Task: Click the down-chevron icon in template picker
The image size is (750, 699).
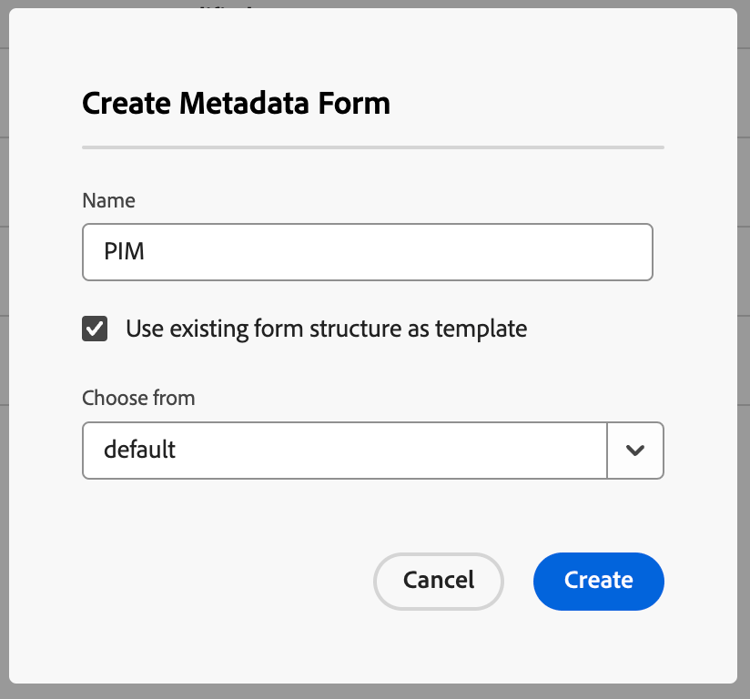Action: point(635,450)
